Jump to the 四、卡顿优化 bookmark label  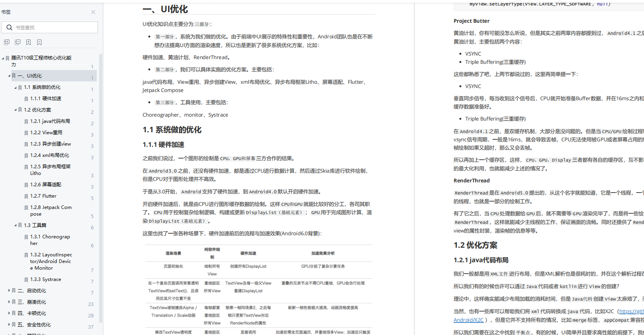(x=32, y=313)
